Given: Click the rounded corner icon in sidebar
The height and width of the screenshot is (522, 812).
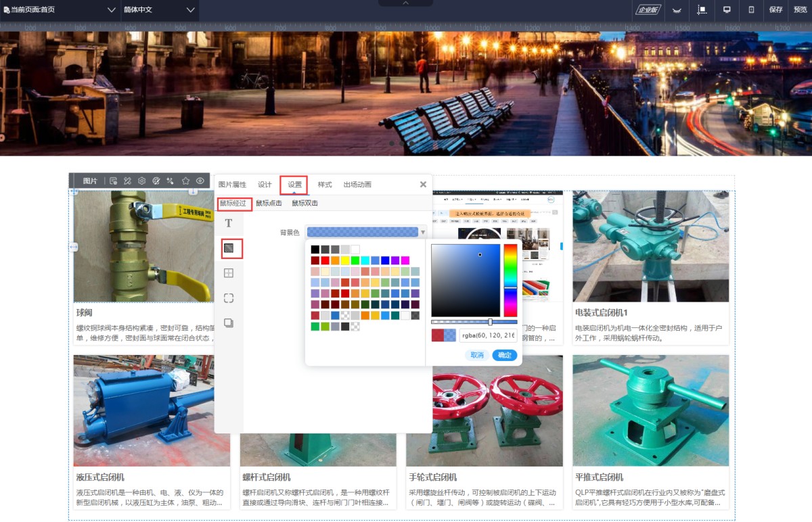Looking at the screenshot, I should pos(229,298).
